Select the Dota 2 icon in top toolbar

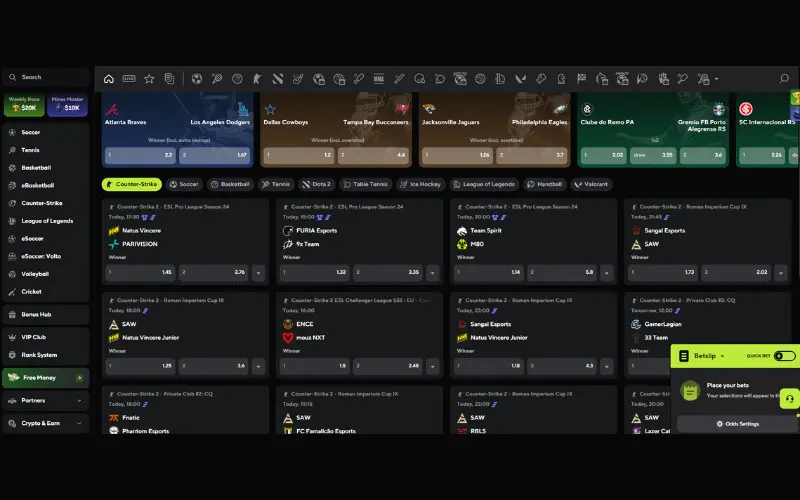click(278, 79)
